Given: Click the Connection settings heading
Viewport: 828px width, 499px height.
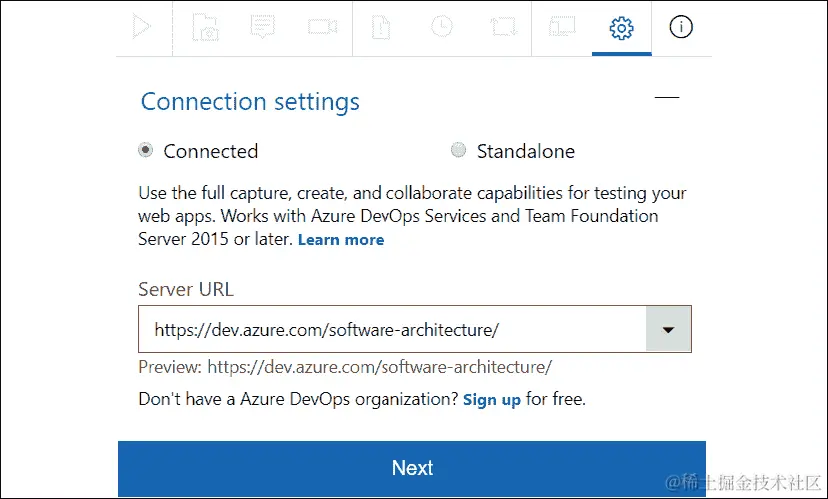Looking at the screenshot, I should coord(250,102).
